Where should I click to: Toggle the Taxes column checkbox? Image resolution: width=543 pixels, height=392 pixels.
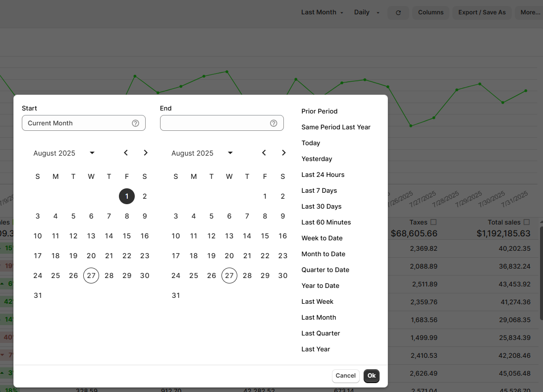point(434,223)
